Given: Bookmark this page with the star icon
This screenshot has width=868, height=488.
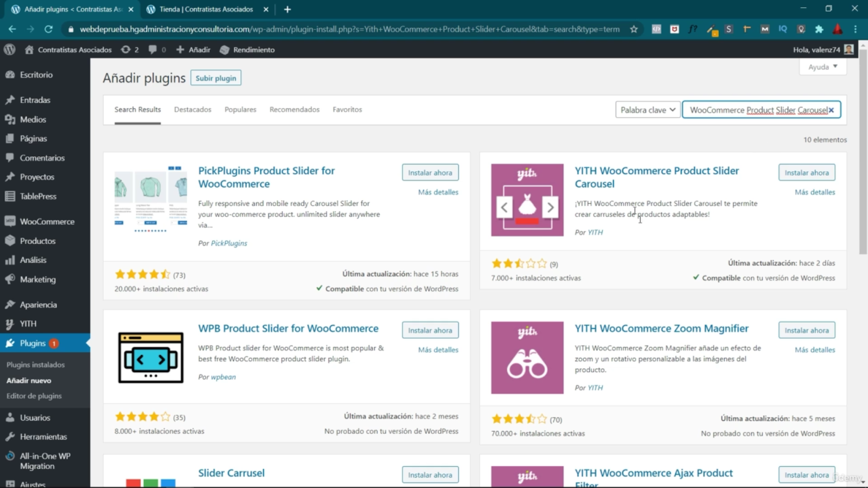Looking at the screenshot, I should tap(634, 29).
